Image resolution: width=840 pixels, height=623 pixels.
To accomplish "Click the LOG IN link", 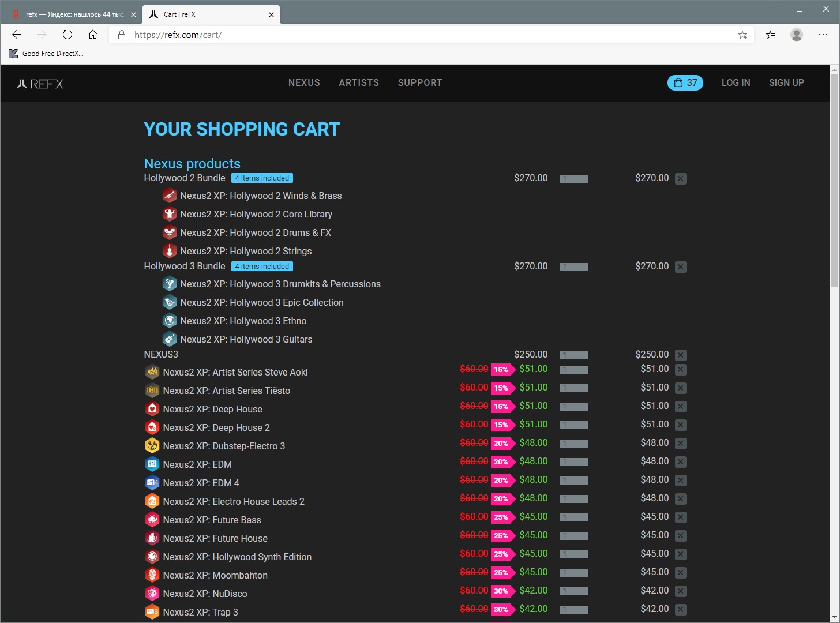I will click(x=736, y=82).
